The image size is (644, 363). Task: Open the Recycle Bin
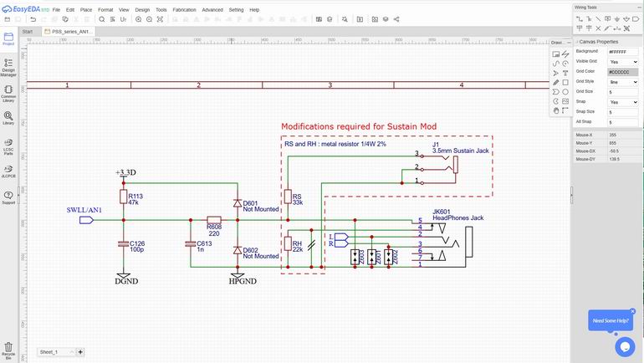click(8, 351)
